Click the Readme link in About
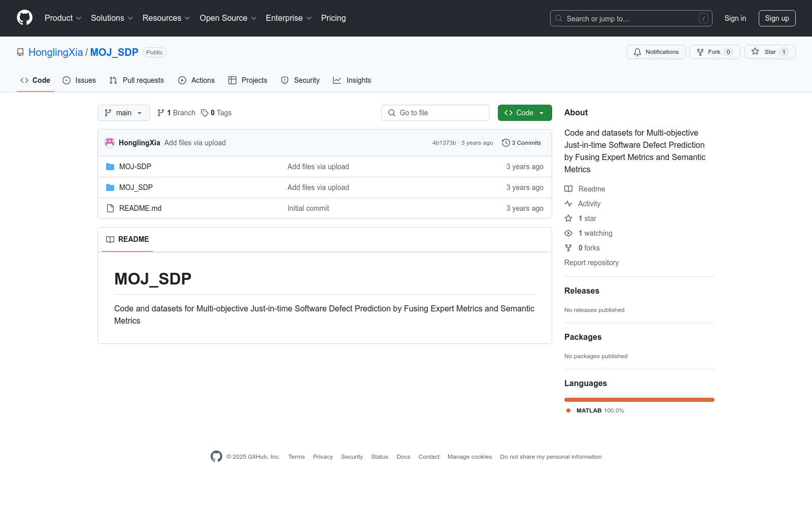 point(585,189)
